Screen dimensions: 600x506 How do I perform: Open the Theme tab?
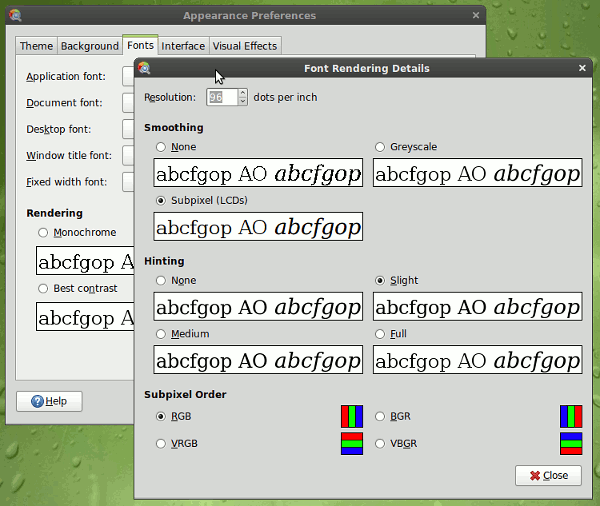[x=36, y=46]
